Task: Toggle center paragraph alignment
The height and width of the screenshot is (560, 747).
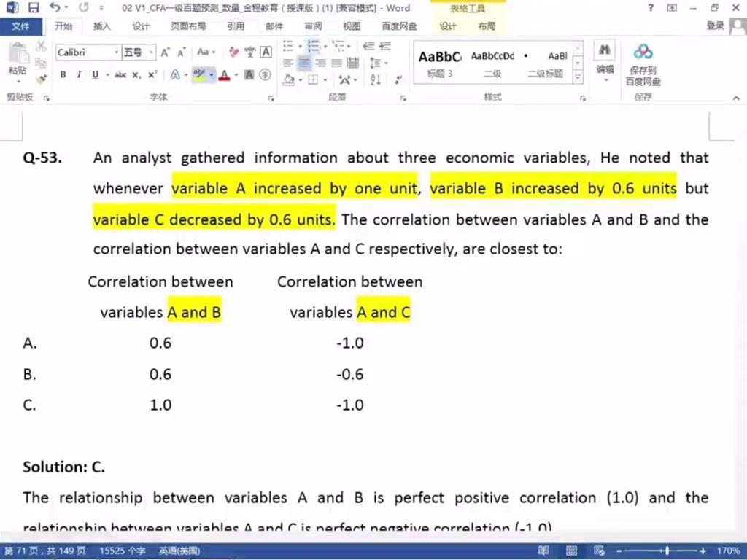Action: pos(304,63)
